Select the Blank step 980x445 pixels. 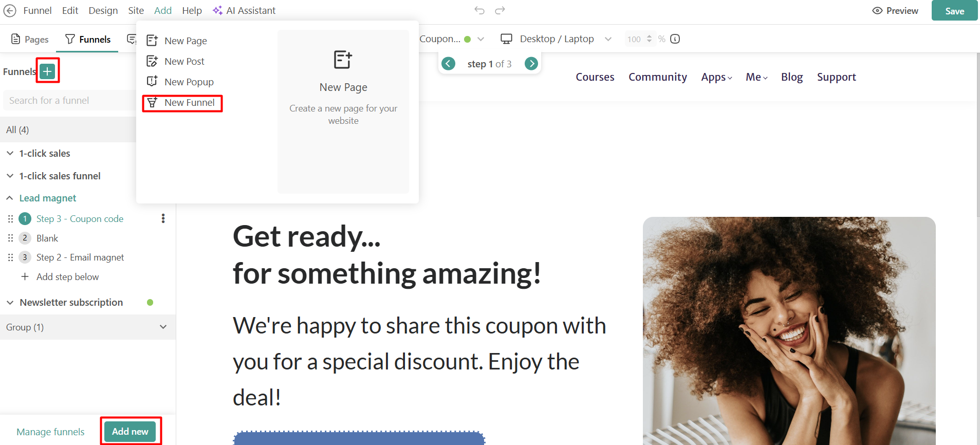pyautogui.click(x=47, y=238)
